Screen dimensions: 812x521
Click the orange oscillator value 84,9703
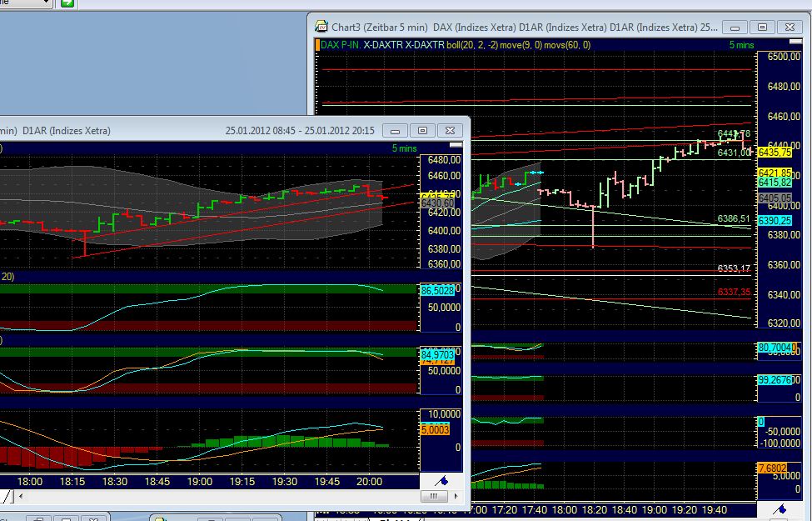click(436, 353)
